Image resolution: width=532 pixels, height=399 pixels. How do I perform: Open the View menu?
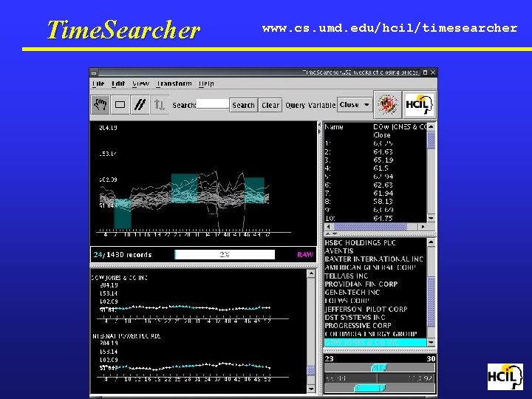pos(141,83)
